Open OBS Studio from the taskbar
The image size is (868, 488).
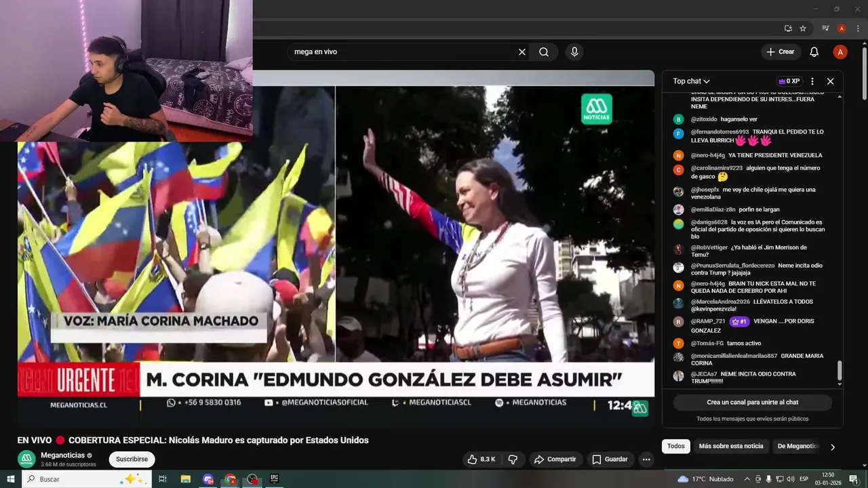coord(253,479)
